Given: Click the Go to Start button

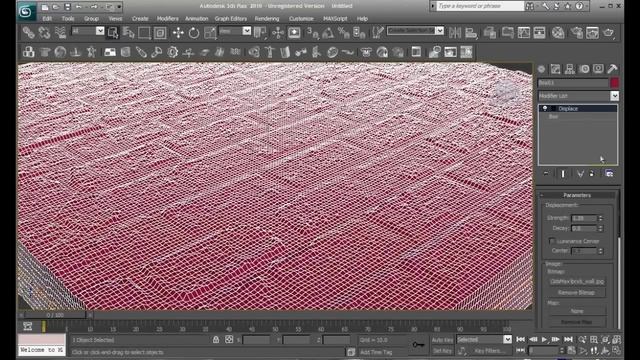Looking at the screenshot, I should 520,339.
